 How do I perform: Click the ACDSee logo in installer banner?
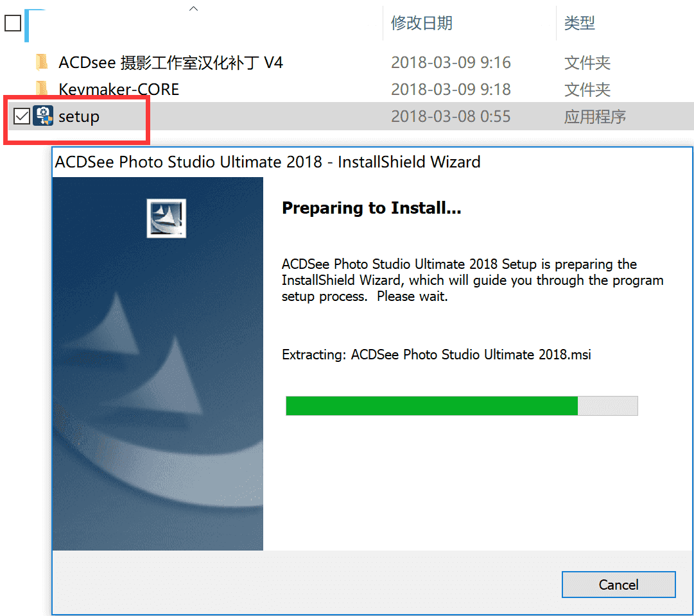pos(166,218)
